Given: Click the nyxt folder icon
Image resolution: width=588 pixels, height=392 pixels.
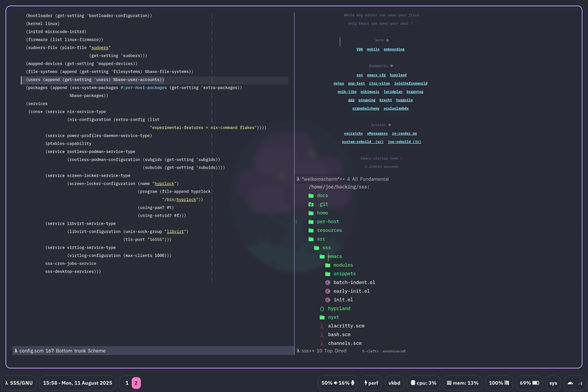Looking at the screenshot, I should [x=322, y=317].
